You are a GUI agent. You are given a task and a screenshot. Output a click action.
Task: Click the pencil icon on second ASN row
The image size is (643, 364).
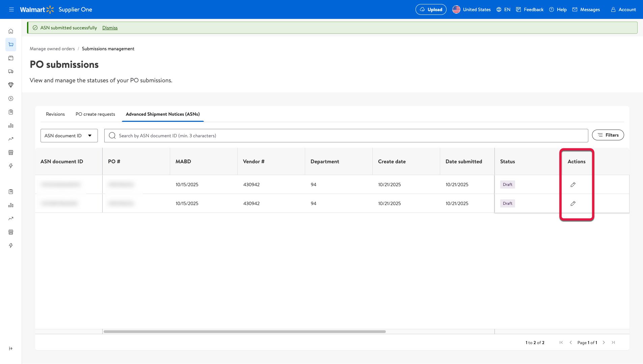click(x=573, y=203)
